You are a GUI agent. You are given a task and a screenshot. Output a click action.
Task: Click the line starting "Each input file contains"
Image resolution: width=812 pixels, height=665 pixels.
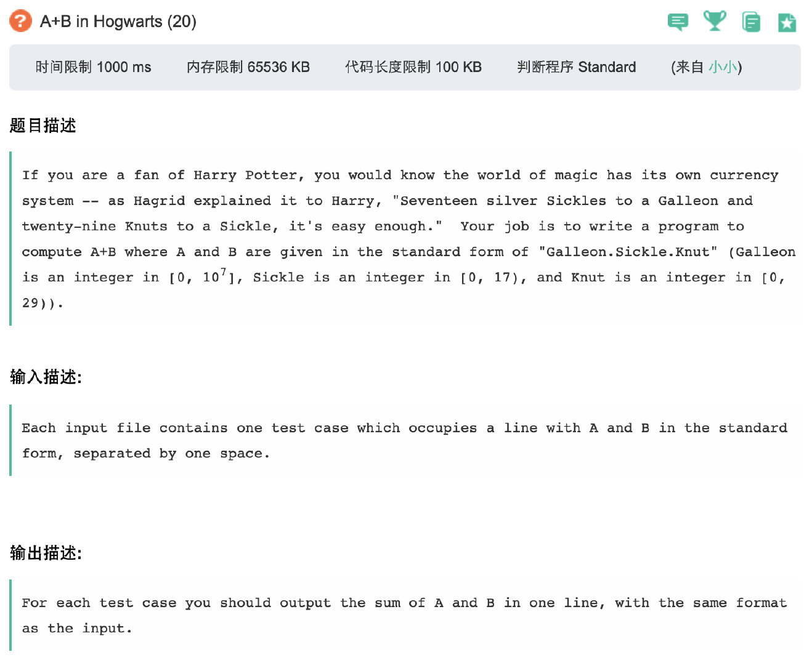click(x=404, y=428)
